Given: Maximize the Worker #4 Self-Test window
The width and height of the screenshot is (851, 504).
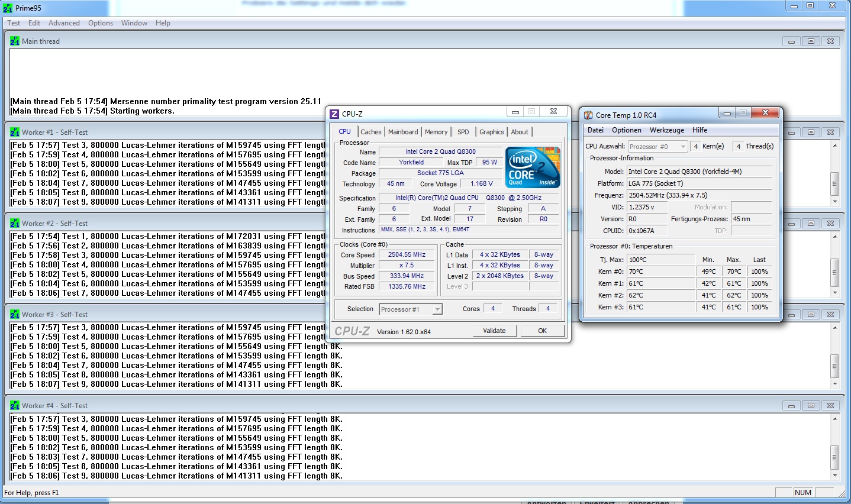Looking at the screenshot, I should [811, 406].
